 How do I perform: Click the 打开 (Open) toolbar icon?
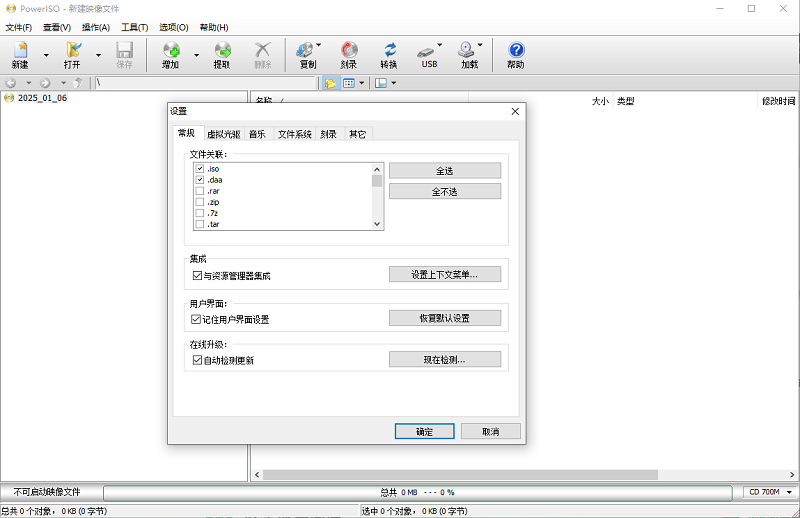point(72,55)
